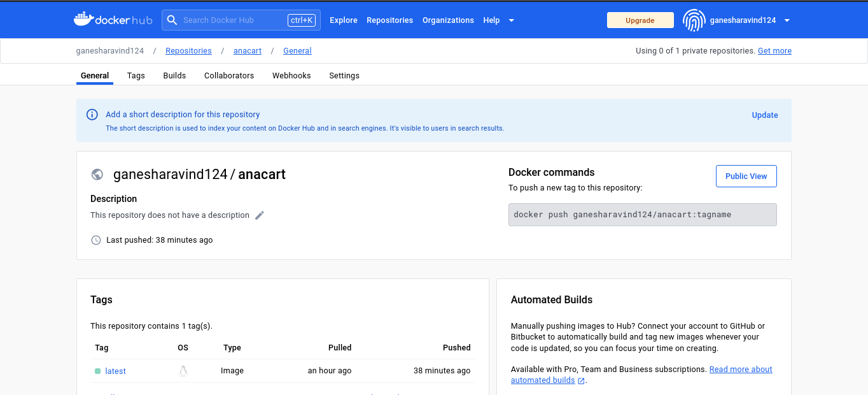Open the Help menu
The height and width of the screenshot is (395, 868).
pyautogui.click(x=491, y=20)
